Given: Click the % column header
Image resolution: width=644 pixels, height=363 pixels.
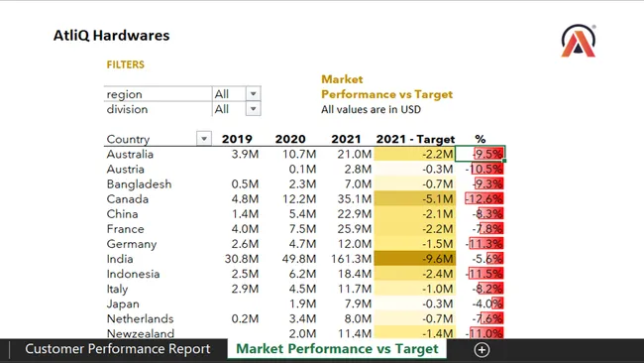Looking at the screenshot, I should tap(481, 139).
